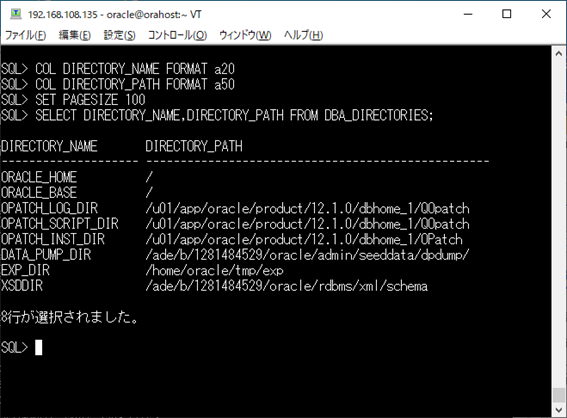Click the /home/oracle/tmp/exp path
This screenshot has height=418, width=567.
tap(214, 270)
